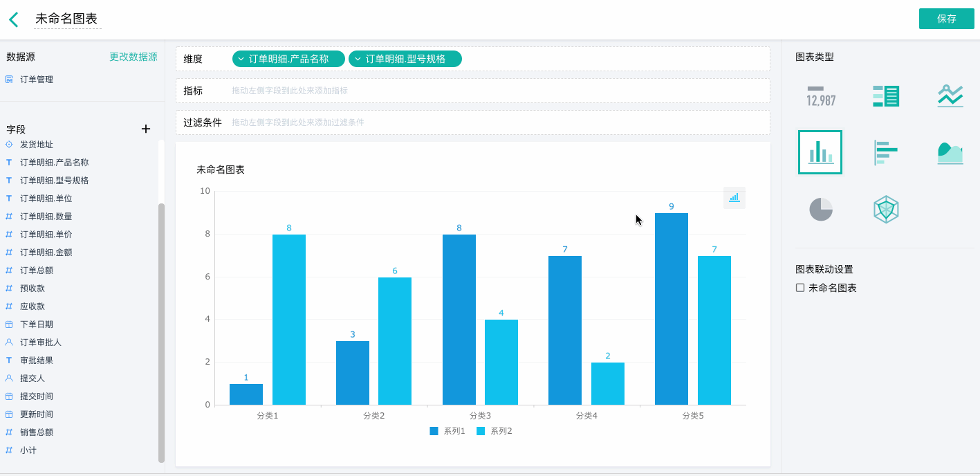The height and width of the screenshot is (476, 980).
Task: Select the KPI number card chart type
Action: click(821, 96)
